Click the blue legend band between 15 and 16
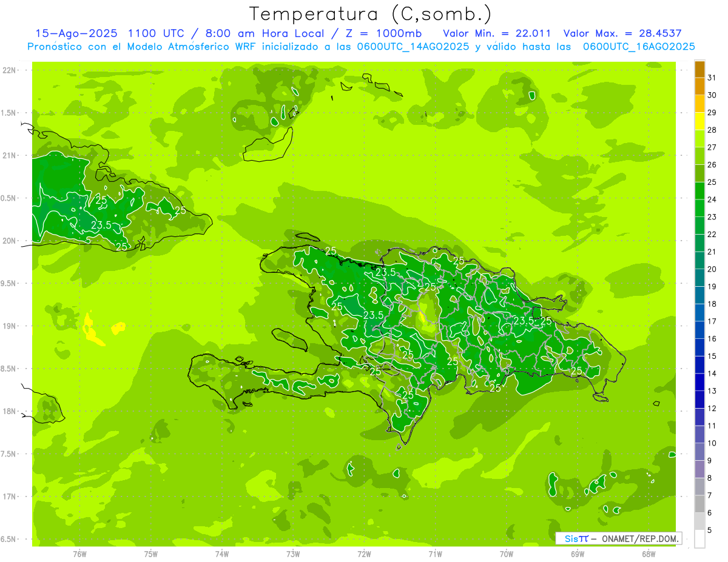 point(699,347)
